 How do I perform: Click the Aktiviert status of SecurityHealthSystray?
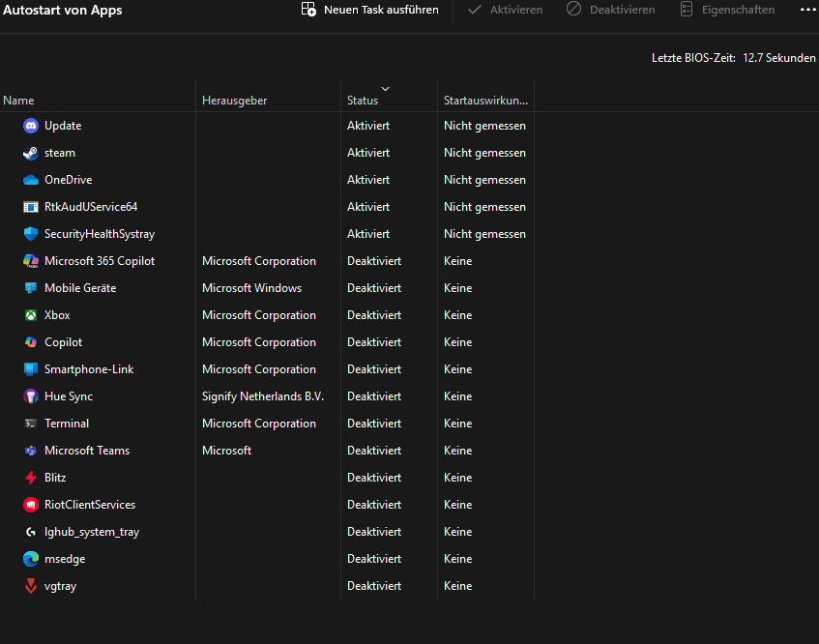point(368,234)
